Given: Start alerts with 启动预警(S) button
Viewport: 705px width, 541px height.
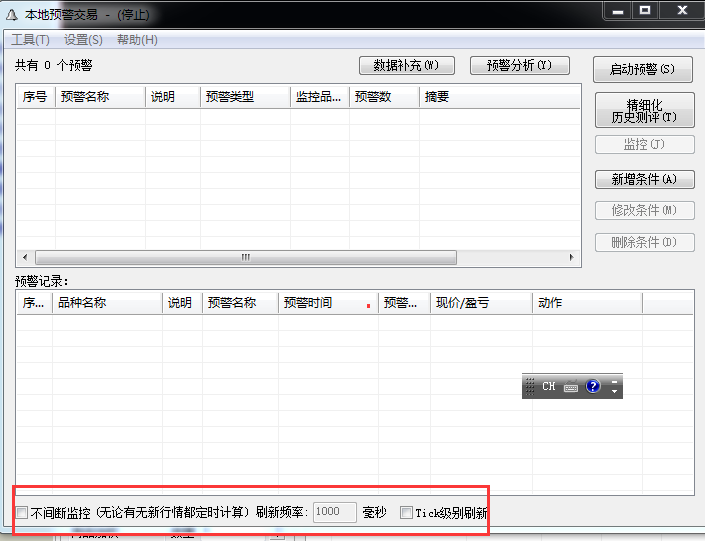Looking at the screenshot, I should pyautogui.click(x=643, y=69).
